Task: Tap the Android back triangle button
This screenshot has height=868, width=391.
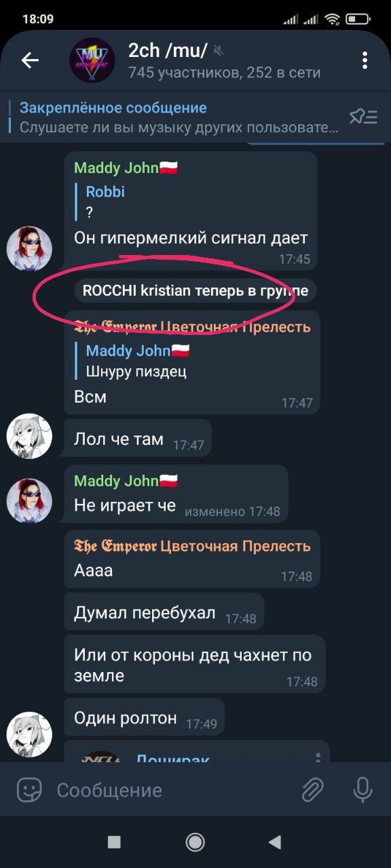Action: click(x=275, y=842)
